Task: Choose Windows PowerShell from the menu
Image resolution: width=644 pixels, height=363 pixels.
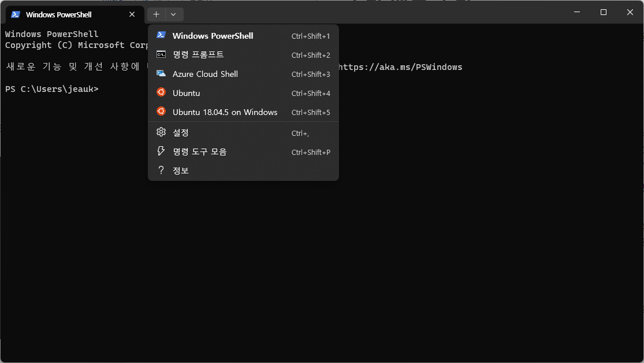Action: [x=243, y=36]
